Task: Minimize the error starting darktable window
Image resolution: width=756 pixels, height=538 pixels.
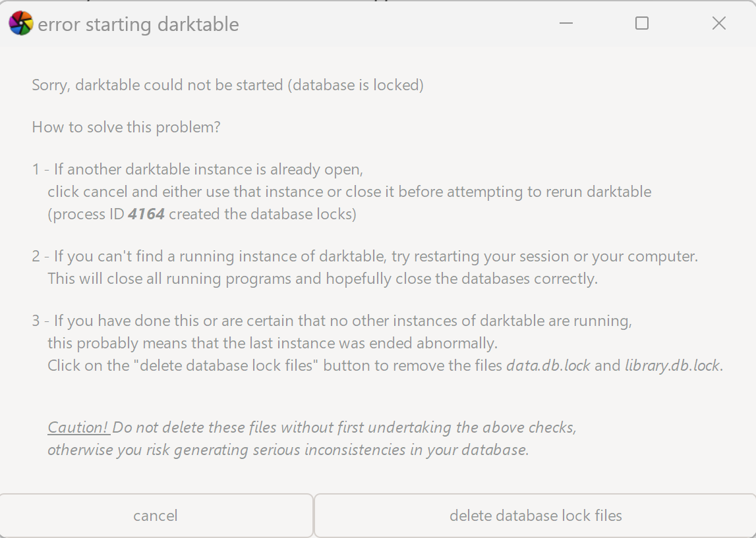Action: click(x=566, y=24)
